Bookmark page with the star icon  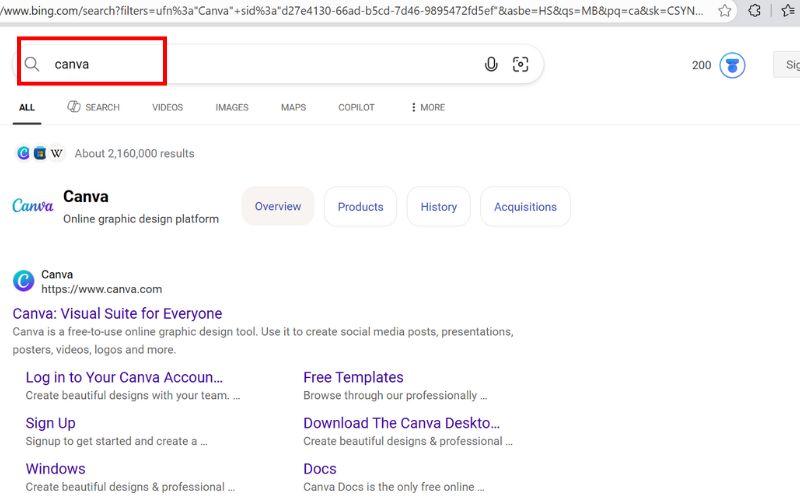coord(725,11)
